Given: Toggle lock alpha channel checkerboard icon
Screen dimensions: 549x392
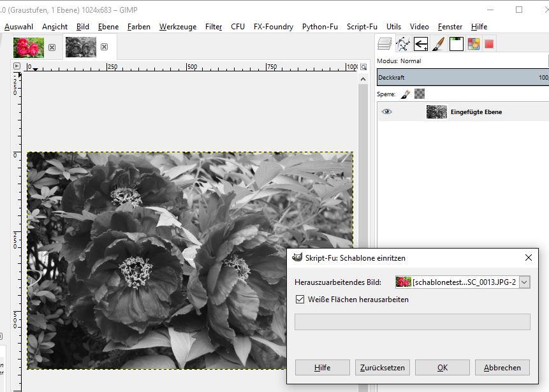Looking at the screenshot, I should [420, 94].
